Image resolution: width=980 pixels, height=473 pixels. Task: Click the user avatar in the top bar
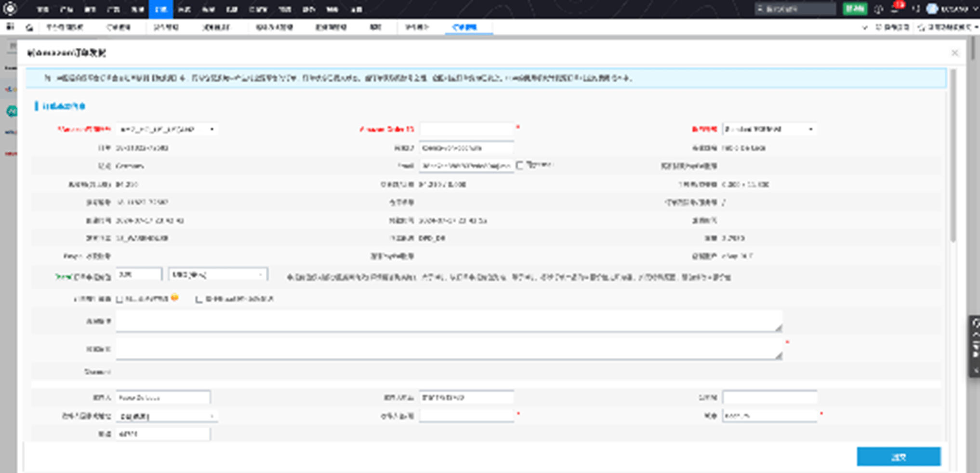(x=932, y=9)
